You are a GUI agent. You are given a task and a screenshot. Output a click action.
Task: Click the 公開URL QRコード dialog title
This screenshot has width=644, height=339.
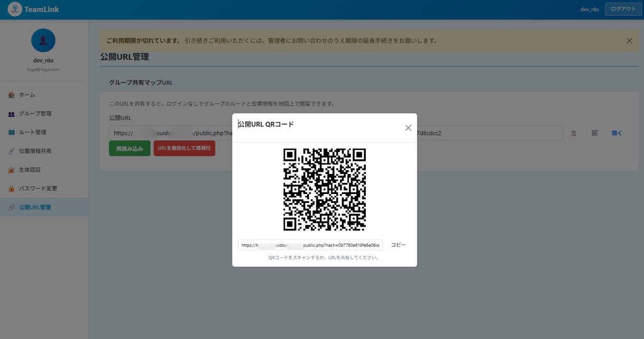(x=266, y=124)
